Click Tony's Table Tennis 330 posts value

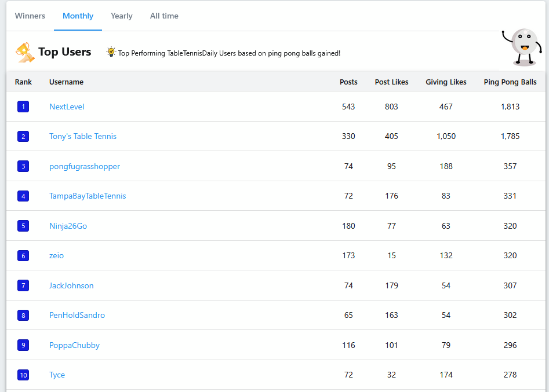(348, 137)
